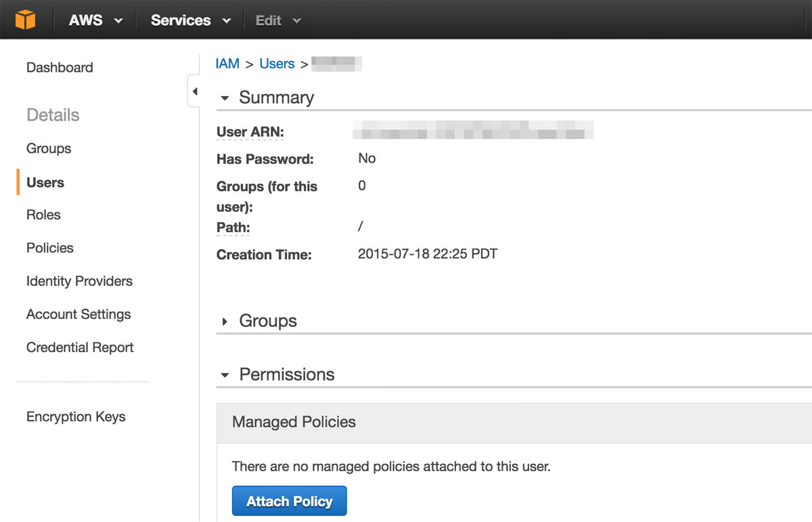Screen dimensions: 812x522
Task: Open Account Settings in the sidebar
Action: click(78, 315)
